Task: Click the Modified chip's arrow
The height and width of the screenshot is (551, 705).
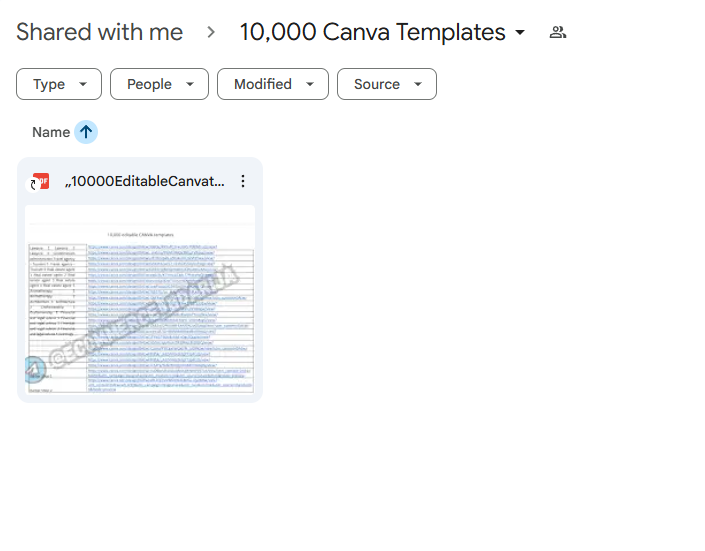Action: click(x=310, y=84)
